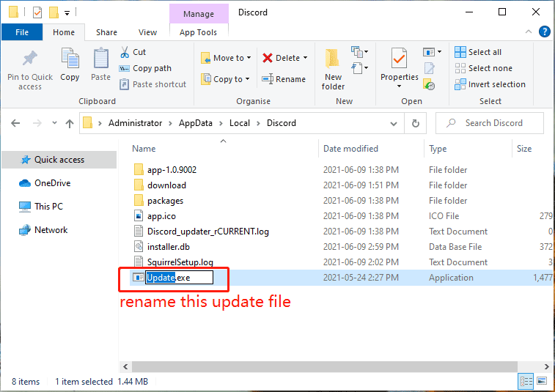The height and width of the screenshot is (392, 555).
Task: Click AppData in address path
Action: [x=196, y=123]
